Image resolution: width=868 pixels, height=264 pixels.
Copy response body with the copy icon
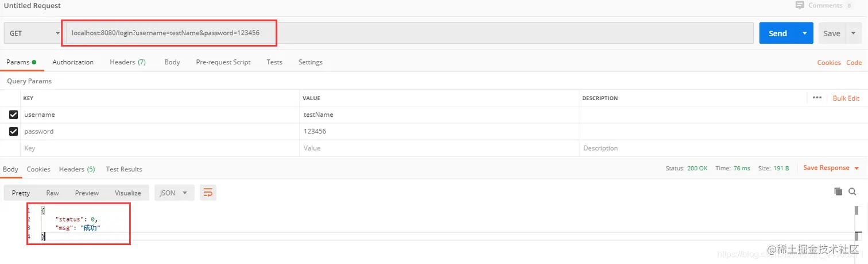pos(838,192)
